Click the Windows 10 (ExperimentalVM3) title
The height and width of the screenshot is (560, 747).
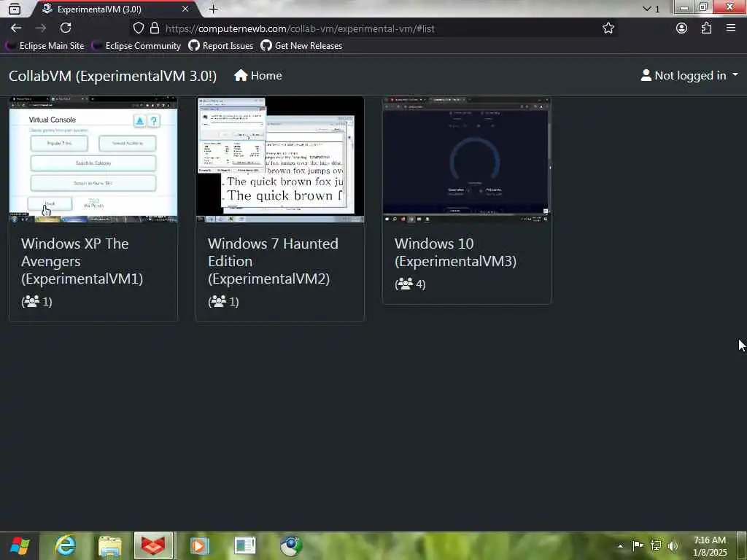tap(455, 252)
